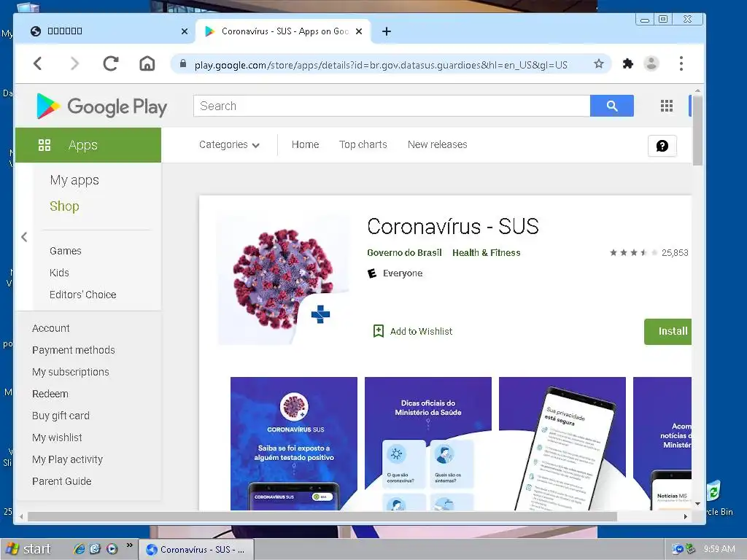Screen dimensions: 747x560
Task: Open the Google apps grid icon
Action: click(667, 106)
